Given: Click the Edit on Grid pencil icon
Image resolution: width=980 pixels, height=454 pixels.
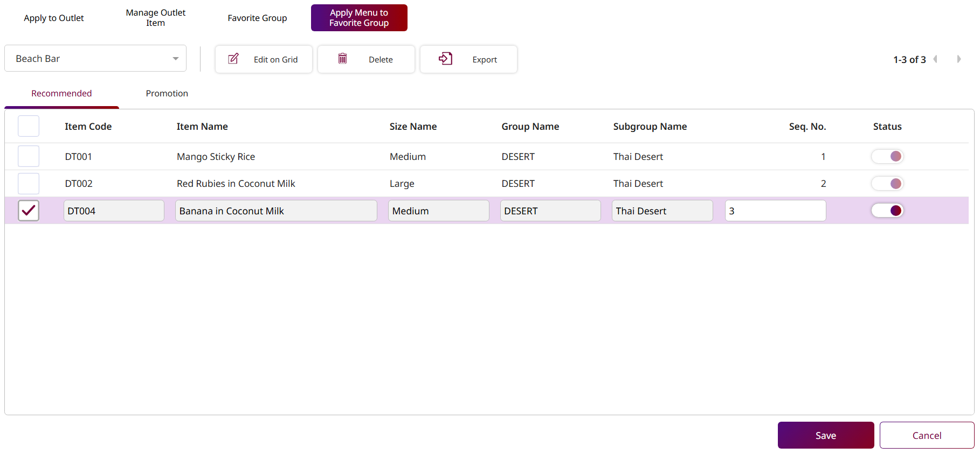Looking at the screenshot, I should pyautogui.click(x=233, y=59).
